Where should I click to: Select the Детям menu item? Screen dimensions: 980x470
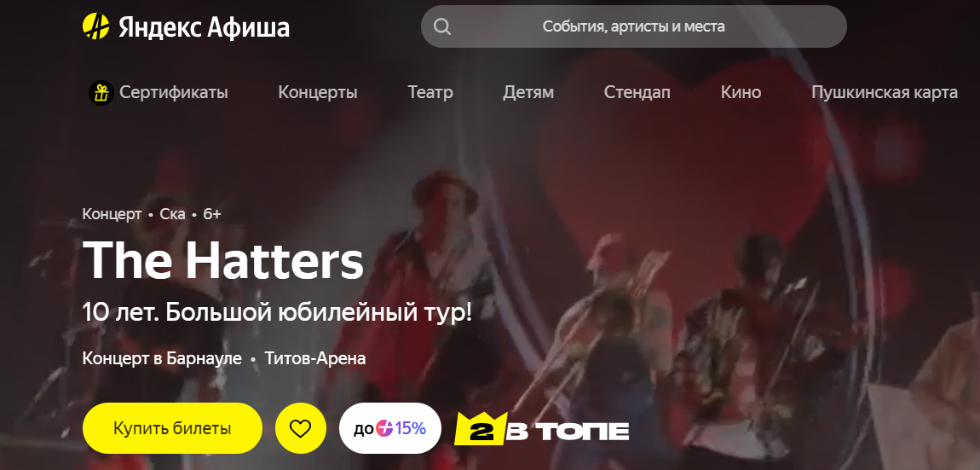tap(528, 93)
